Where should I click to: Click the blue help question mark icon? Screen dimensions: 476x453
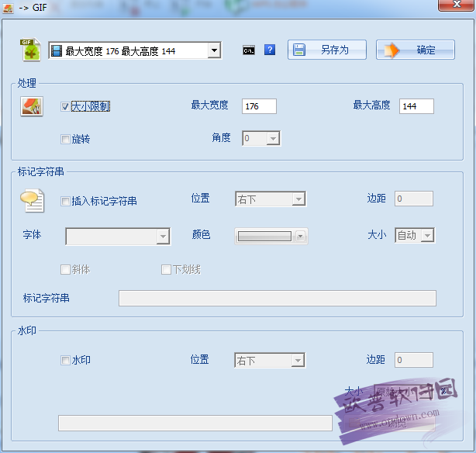pos(270,50)
